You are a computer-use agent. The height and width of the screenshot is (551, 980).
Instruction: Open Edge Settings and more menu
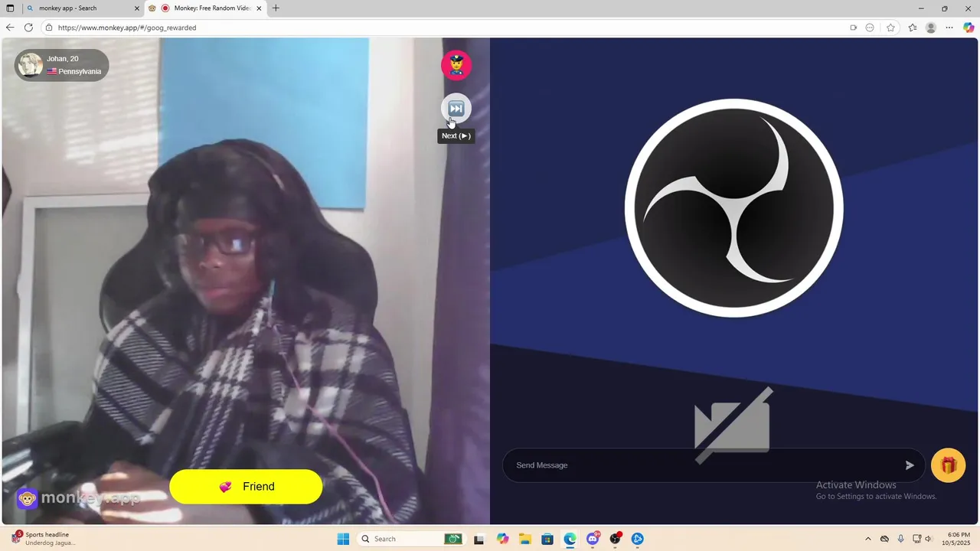[x=949, y=28]
